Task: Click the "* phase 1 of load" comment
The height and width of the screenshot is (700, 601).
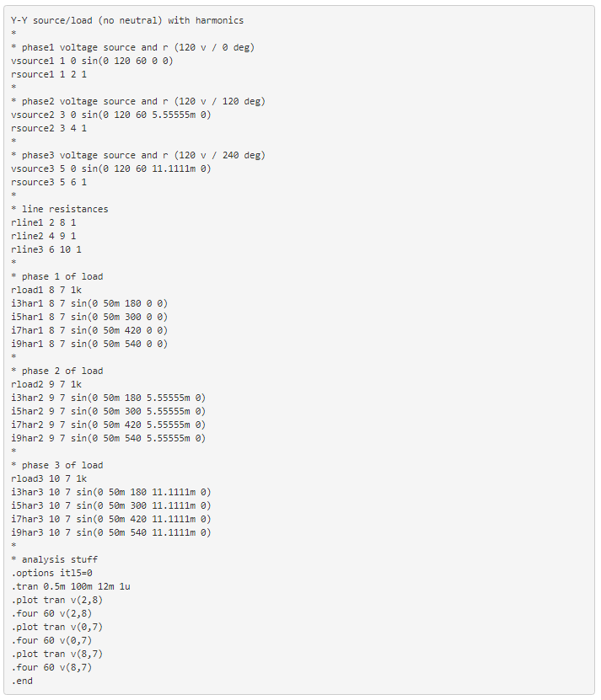Action: 57,276
